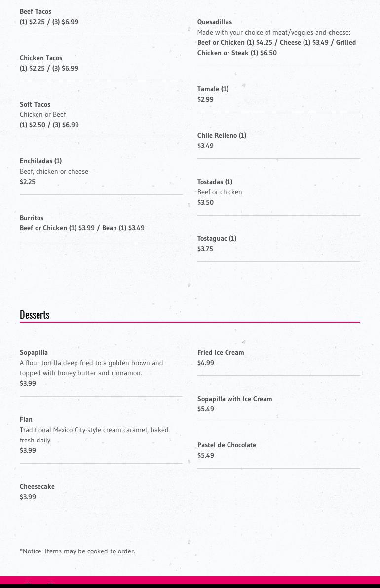Click the $4.99 Fried Ice Cream price

[206, 363]
